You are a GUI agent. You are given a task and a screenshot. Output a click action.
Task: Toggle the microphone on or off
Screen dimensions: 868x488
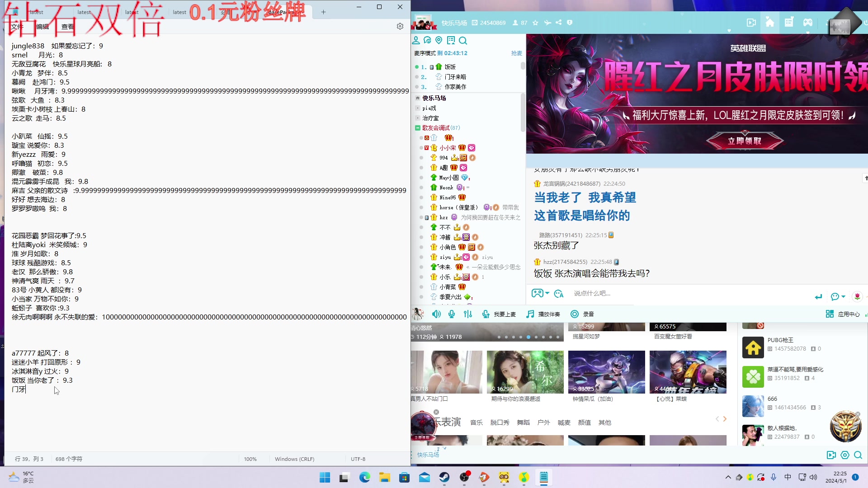coord(452,314)
